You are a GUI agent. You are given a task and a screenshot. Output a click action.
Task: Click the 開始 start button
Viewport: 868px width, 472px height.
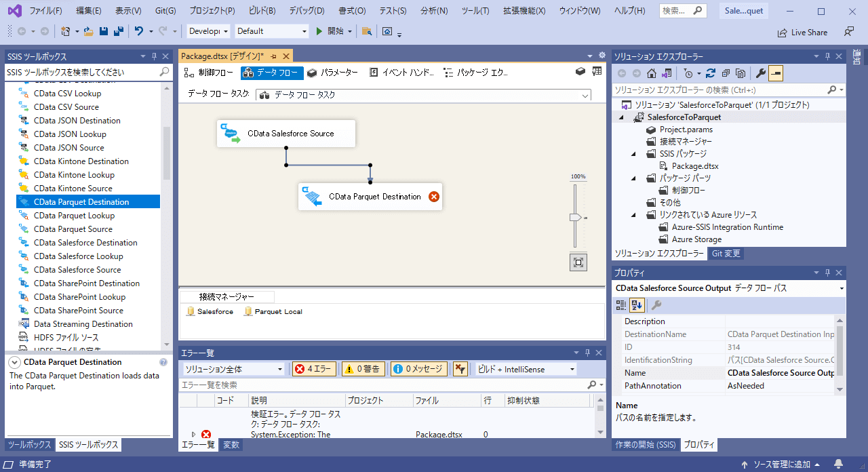click(x=330, y=31)
